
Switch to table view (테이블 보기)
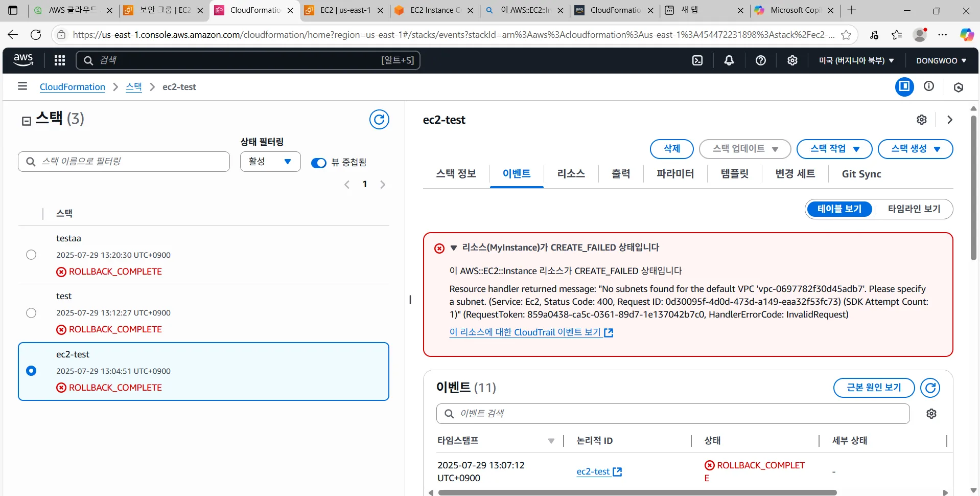[839, 209]
